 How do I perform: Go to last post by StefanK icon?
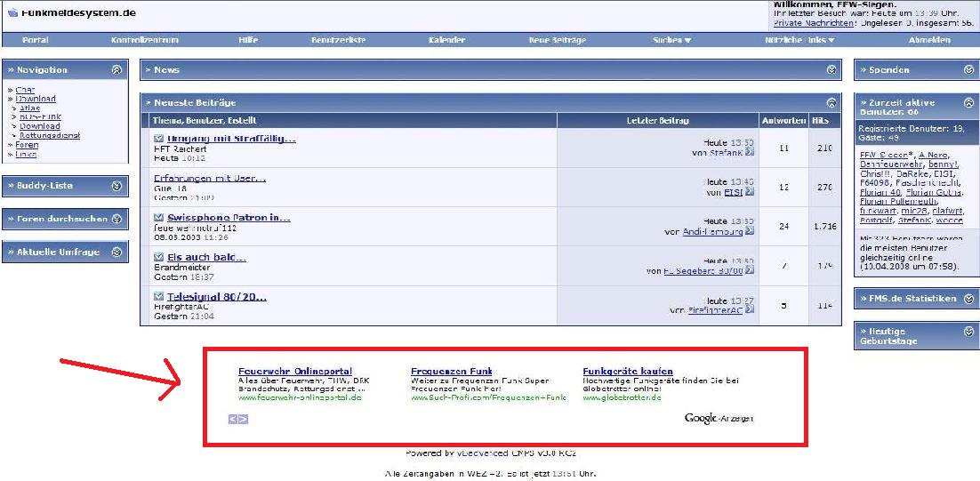click(x=750, y=153)
